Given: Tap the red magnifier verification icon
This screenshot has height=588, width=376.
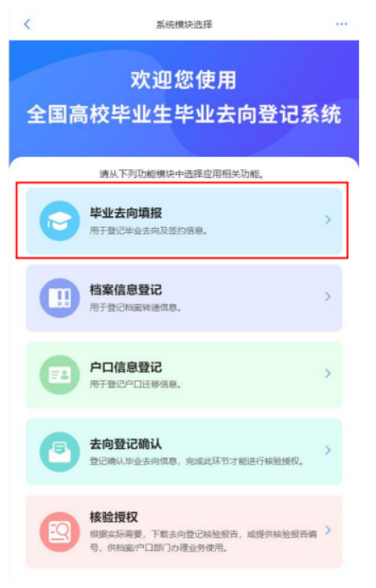Looking at the screenshot, I should click(x=59, y=532).
